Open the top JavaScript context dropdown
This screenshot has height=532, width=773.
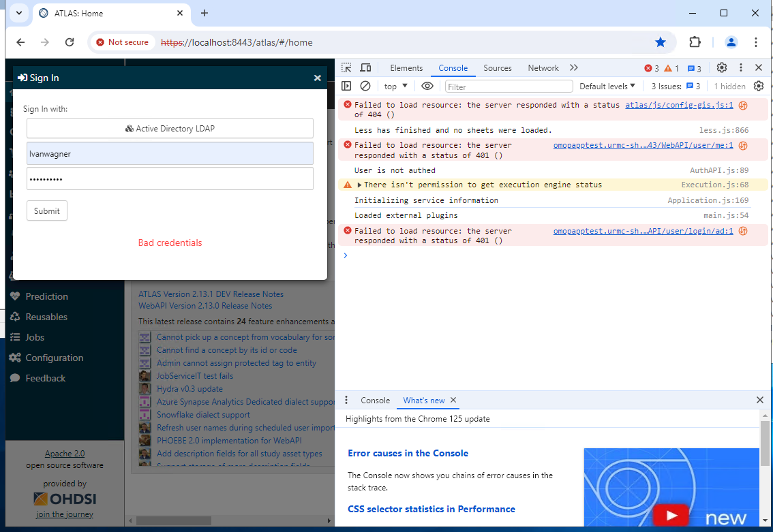click(x=396, y=87)
